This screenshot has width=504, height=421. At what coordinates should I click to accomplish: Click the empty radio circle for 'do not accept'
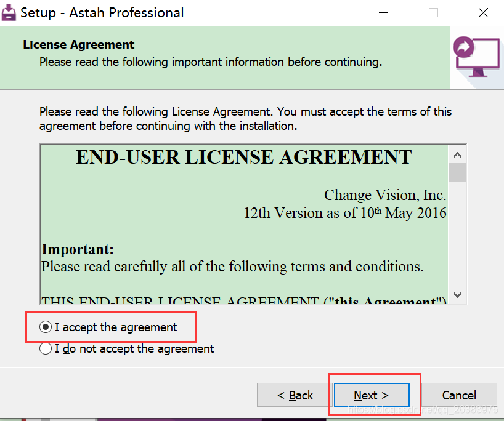[x=46, y=348]
